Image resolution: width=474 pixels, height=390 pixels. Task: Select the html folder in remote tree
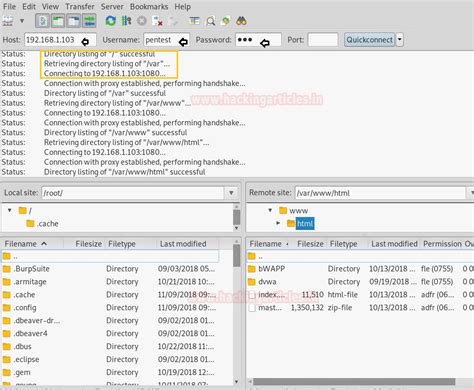301,223
